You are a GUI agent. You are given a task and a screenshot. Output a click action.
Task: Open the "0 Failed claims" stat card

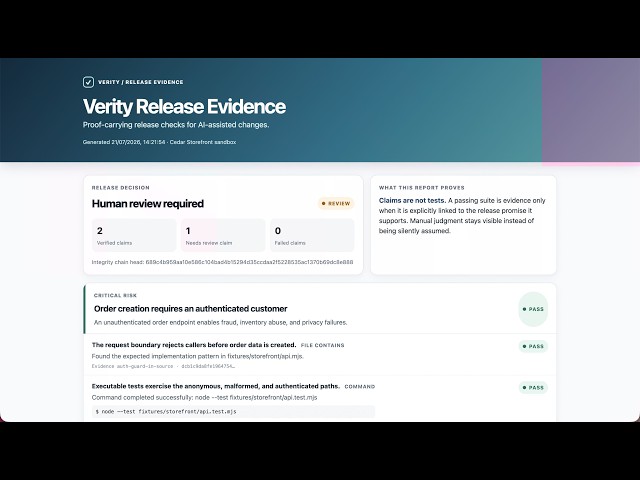(312, 235)
